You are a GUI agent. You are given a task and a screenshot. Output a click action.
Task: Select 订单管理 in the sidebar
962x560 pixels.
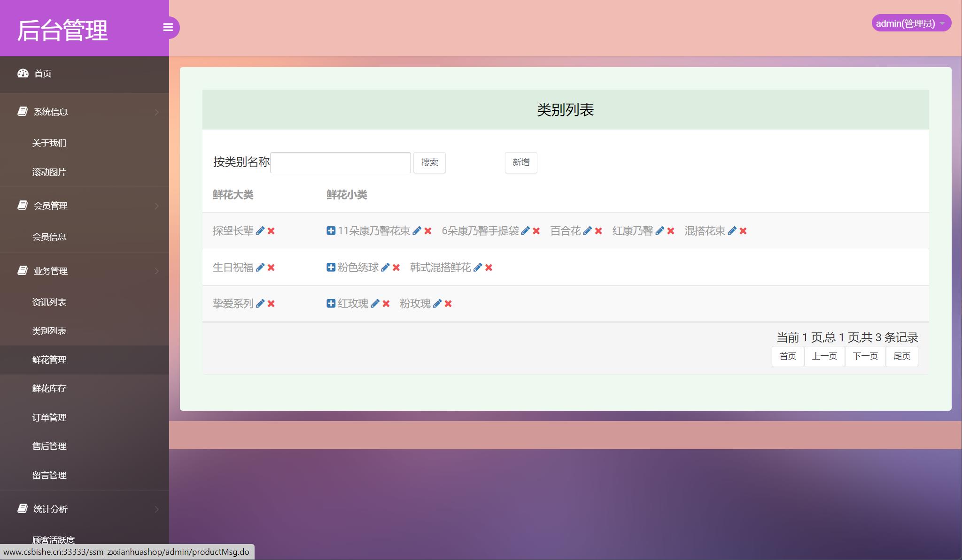tap(49, 417)
